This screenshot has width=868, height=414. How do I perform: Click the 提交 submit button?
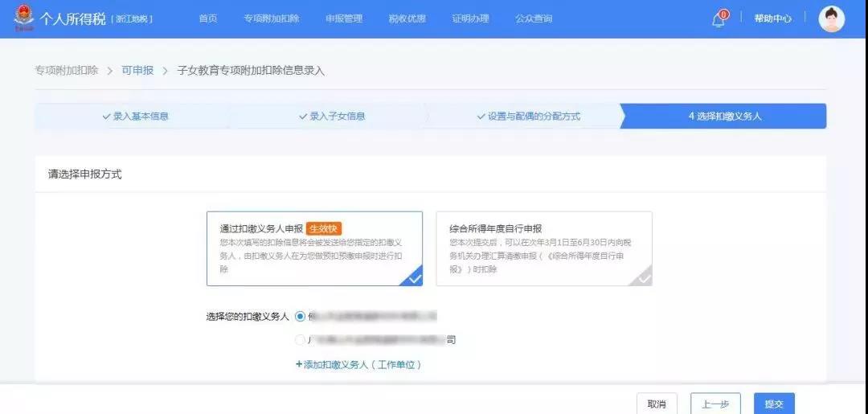click(774, 404)
